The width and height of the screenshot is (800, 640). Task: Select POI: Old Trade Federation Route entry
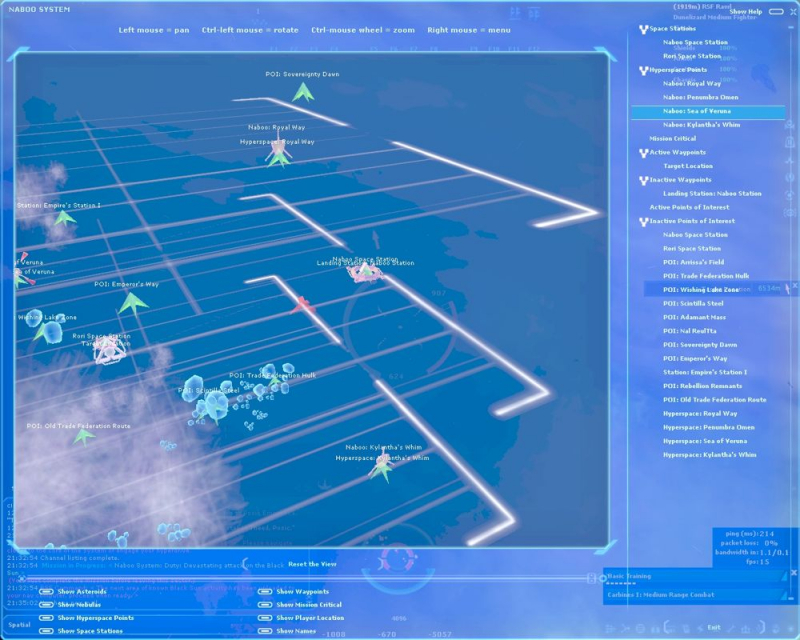715,400
